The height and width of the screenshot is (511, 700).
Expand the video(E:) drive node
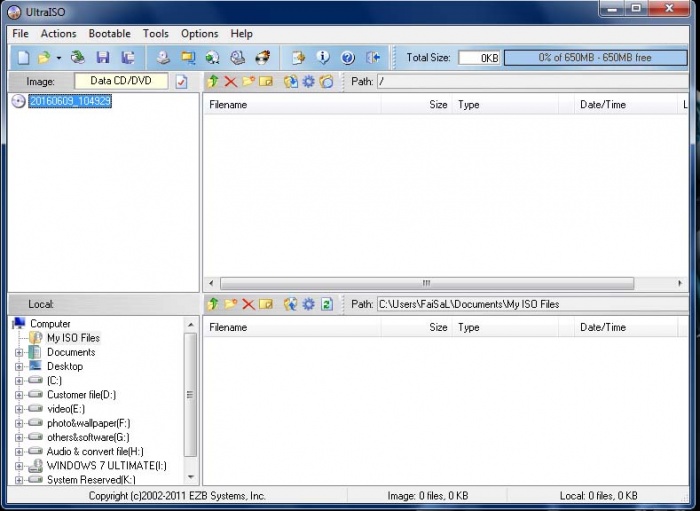(x=19, y=409)
